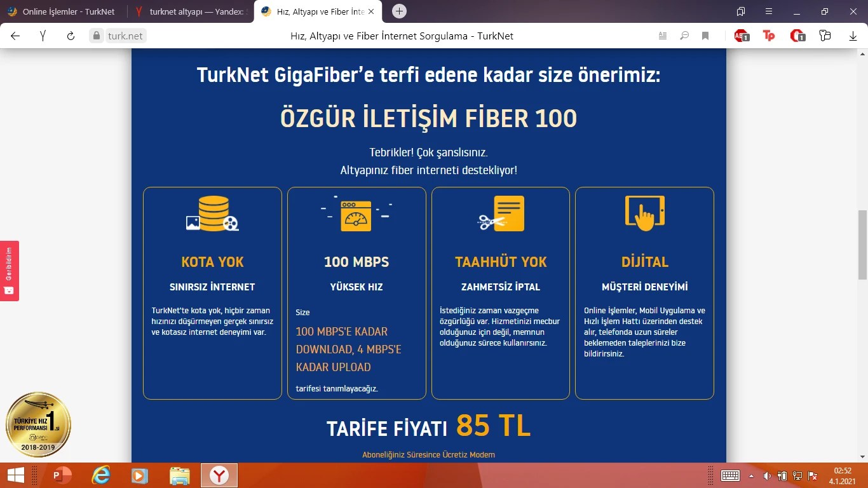This screenshot has width=868, height=488.
Task: Open the Geribildirim feedback side tab
Action: click(x=10, y=271)
